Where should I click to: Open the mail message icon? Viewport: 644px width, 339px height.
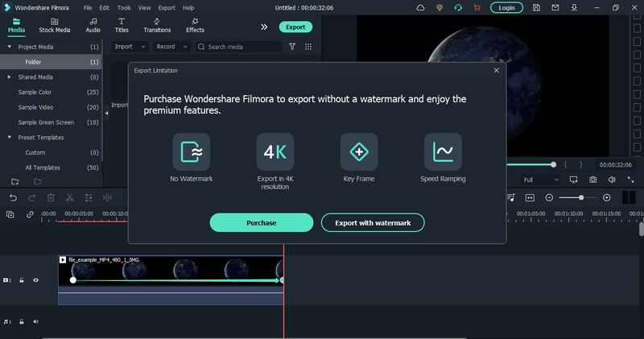[x=555, y=7]
